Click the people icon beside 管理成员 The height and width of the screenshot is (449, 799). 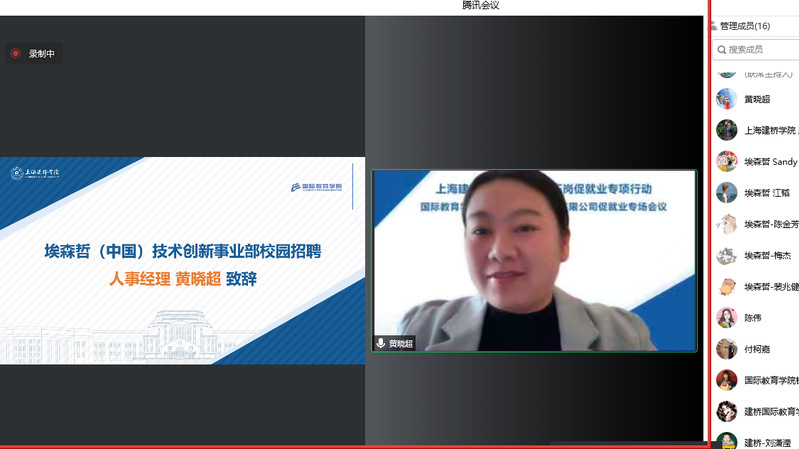(713, 26)
